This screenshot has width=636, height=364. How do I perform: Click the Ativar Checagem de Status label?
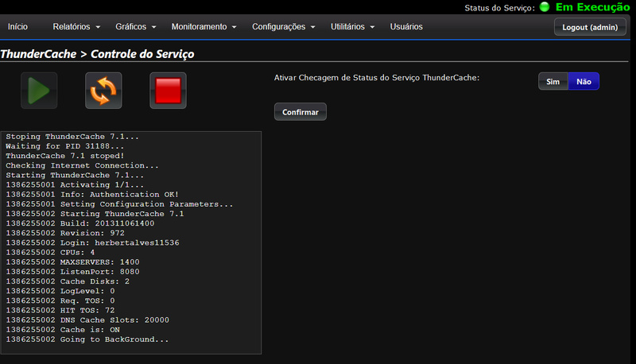point(377,78)
